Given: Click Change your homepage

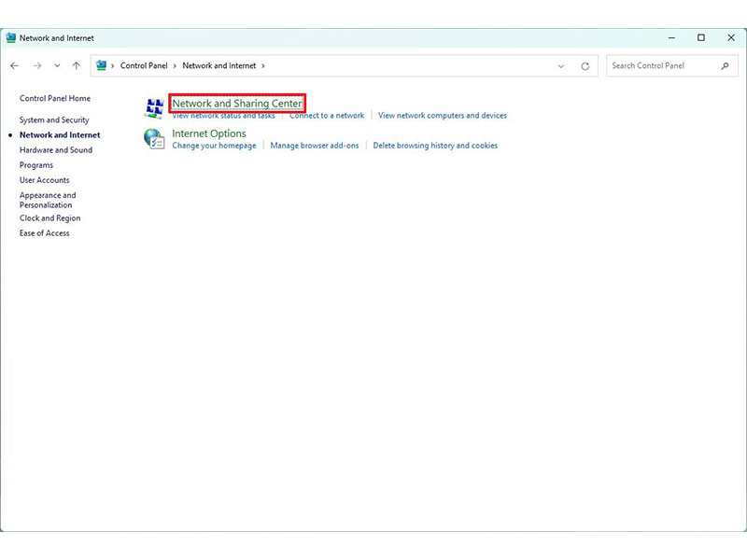Looking at the screenshot, I should coord(214,146).
